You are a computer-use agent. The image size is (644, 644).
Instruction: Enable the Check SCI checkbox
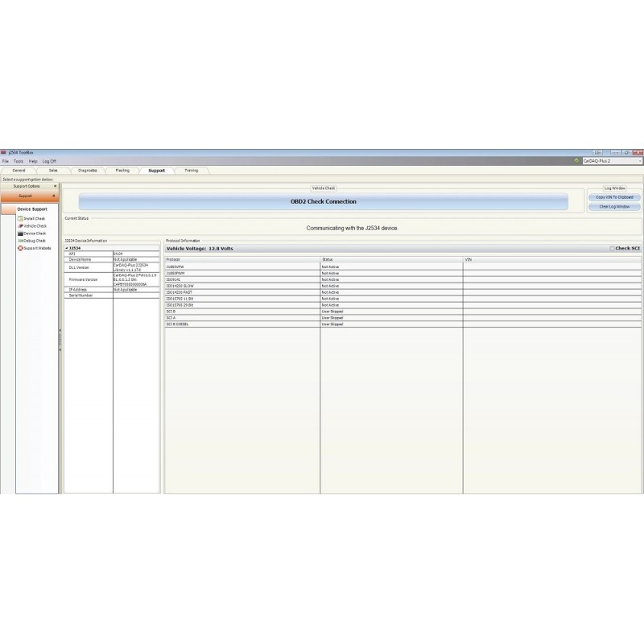(613, 249)
